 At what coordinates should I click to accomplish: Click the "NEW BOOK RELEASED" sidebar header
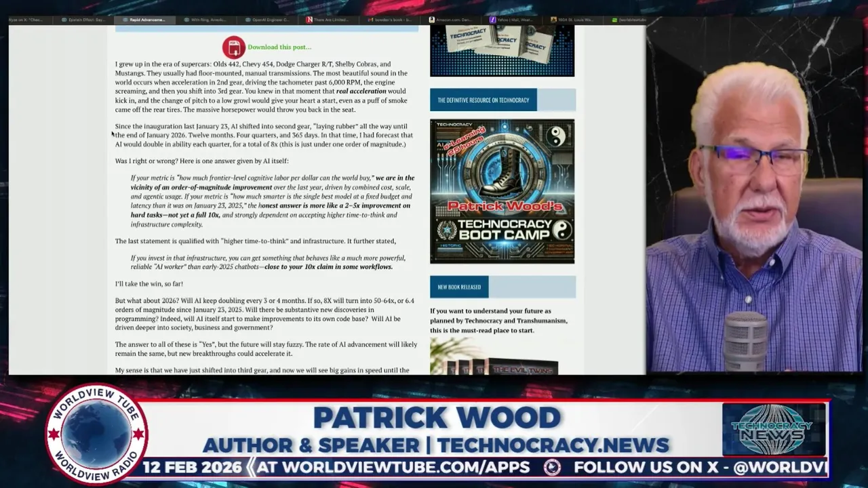pyautogui.click(x=459, y=287)
